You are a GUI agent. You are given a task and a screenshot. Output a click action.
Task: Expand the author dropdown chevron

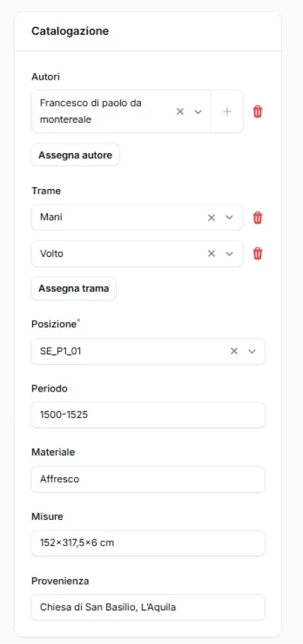(198, 111)
